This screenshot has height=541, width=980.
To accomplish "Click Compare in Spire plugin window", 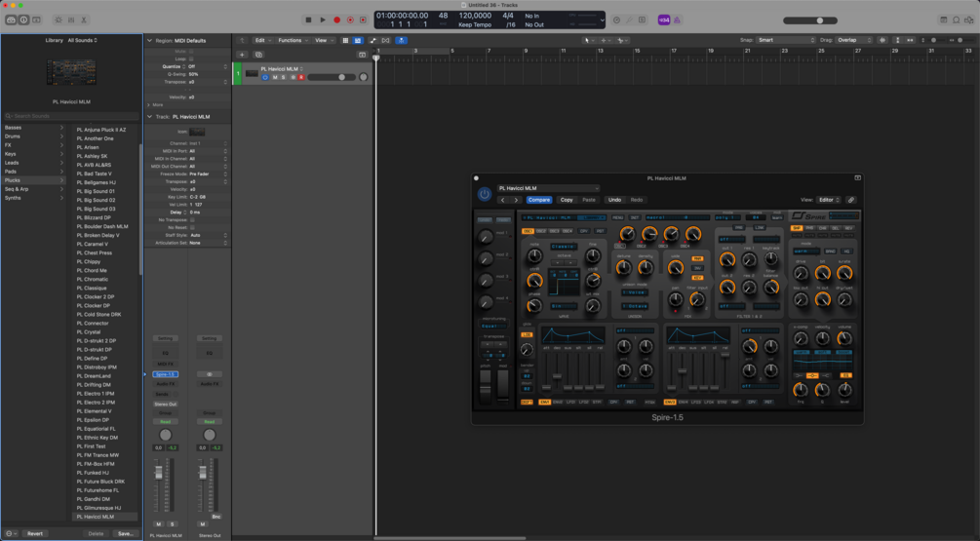I will 538,200.
